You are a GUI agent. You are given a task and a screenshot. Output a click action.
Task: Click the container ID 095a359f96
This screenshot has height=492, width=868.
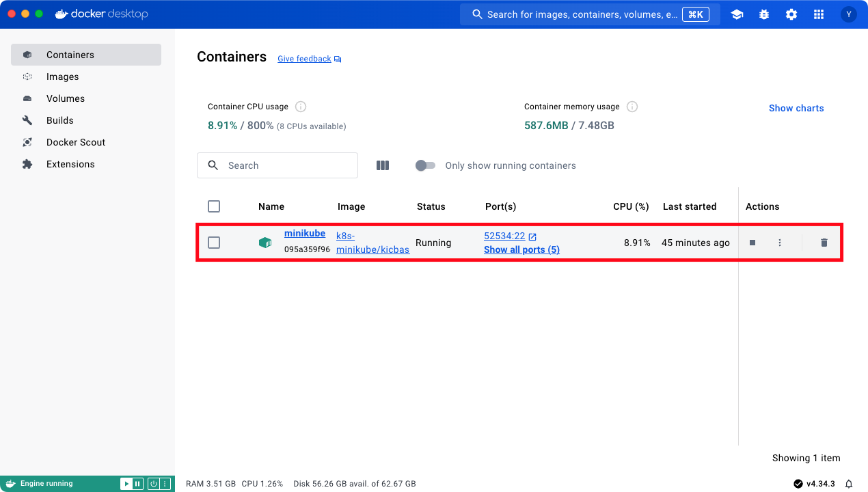(307, 249)
